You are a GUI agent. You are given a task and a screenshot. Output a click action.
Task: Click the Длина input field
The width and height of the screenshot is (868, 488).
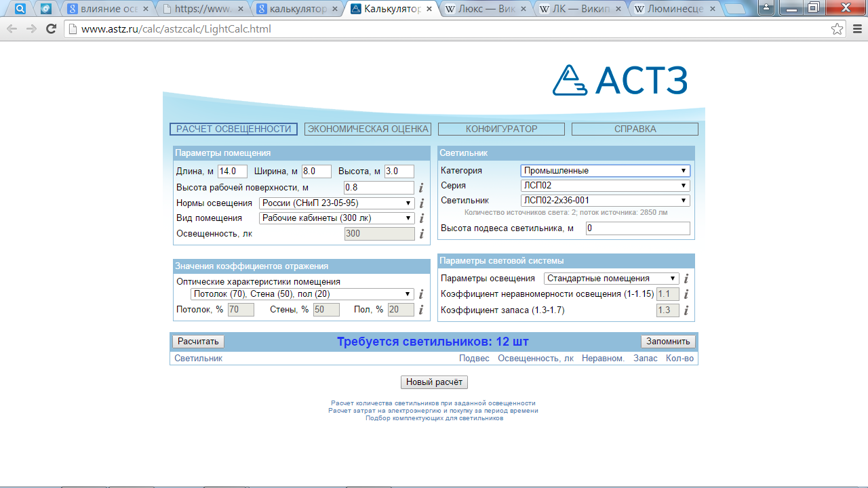click(232, 171)
